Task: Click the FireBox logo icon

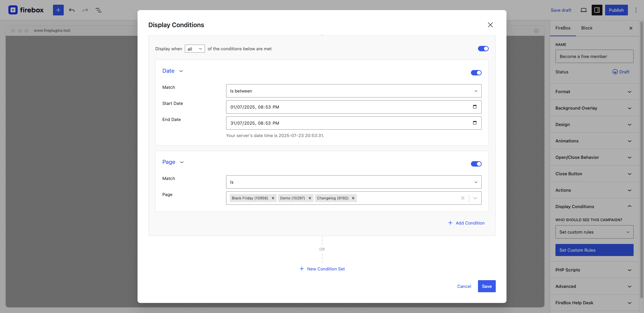Action: pos(13,10)
